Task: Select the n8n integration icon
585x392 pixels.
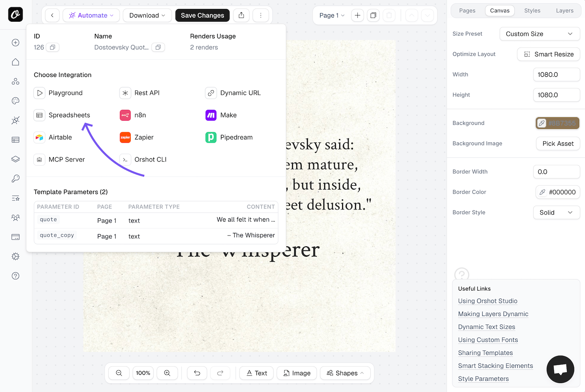Action: [125, 115]
